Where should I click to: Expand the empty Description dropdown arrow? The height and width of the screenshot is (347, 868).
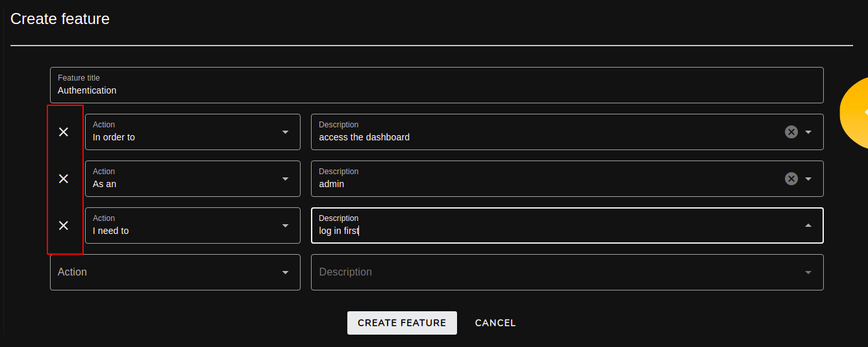click(808, 272)
